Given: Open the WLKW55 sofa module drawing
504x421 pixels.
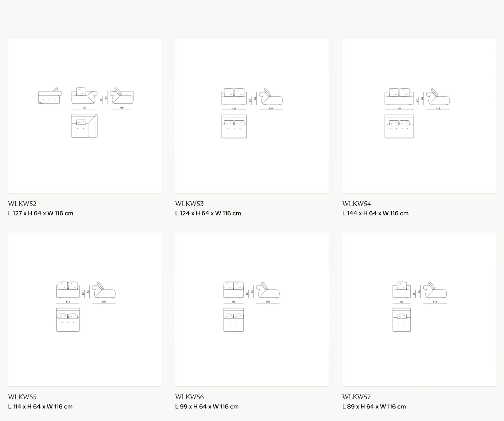Looking at the screenshot, I should (85, 309).
